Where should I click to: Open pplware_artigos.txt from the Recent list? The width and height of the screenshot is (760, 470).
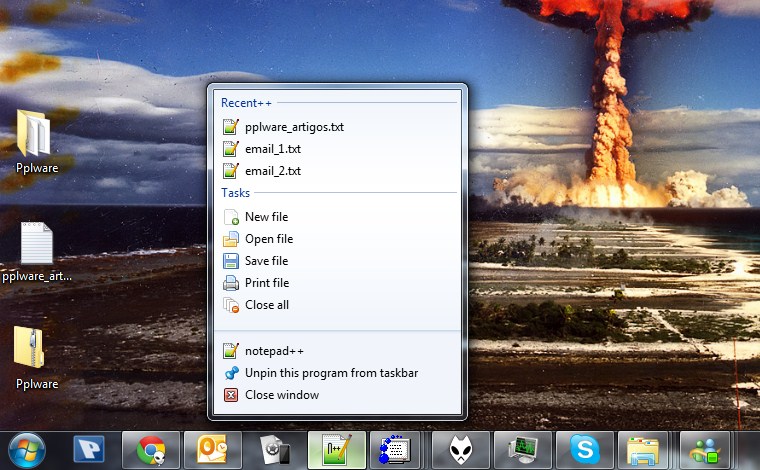[337, 127]
